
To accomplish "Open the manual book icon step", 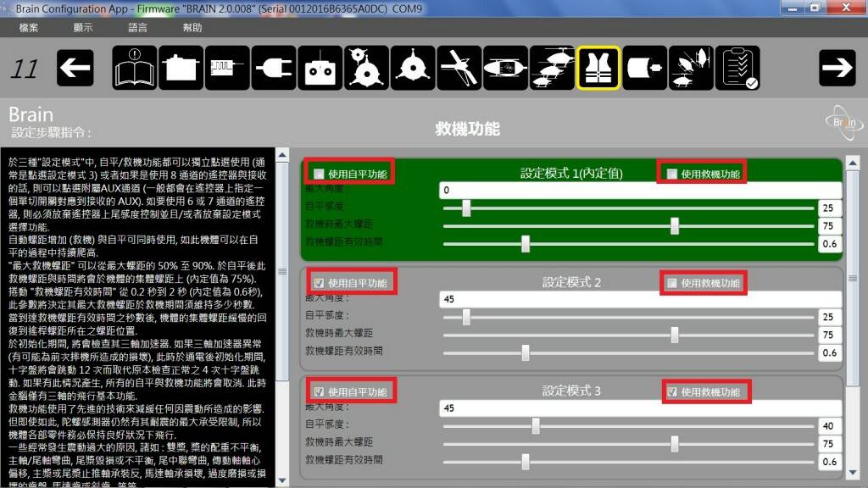I will pos(135,68).
